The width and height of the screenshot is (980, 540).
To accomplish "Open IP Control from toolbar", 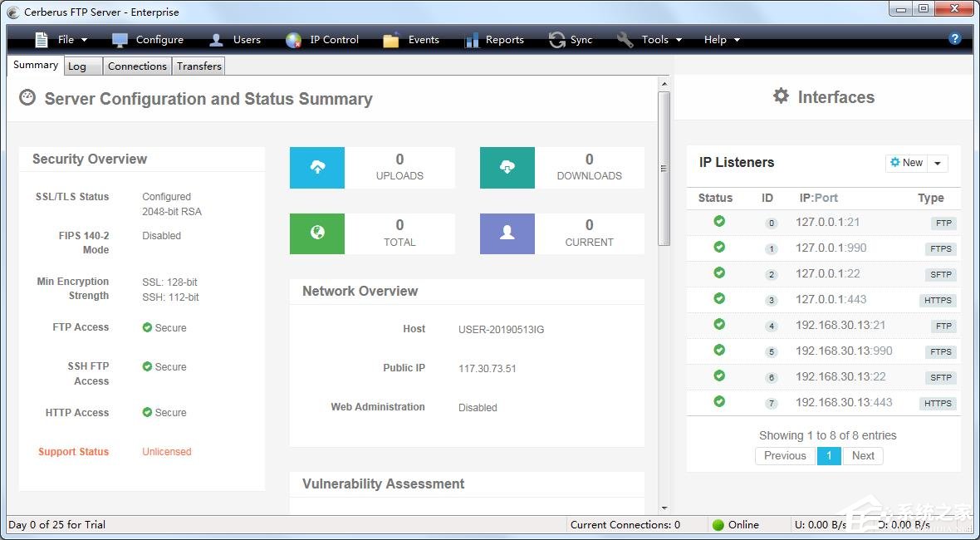I will 293,40.
